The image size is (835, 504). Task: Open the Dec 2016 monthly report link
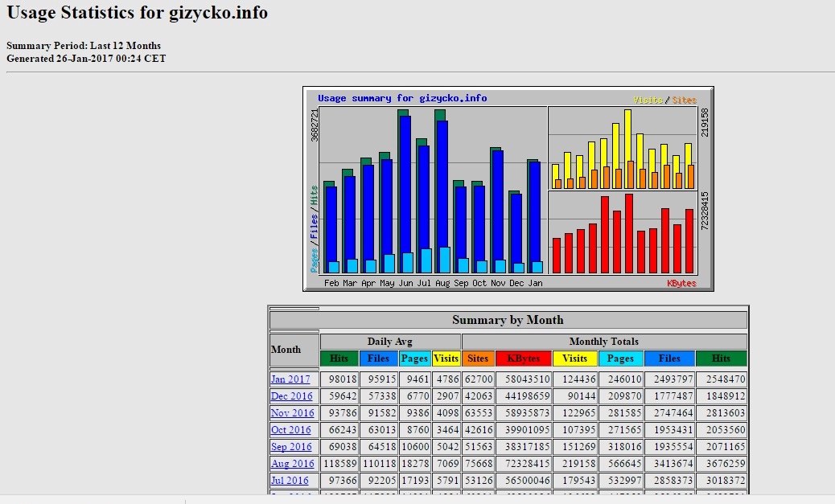coord(291,396)
